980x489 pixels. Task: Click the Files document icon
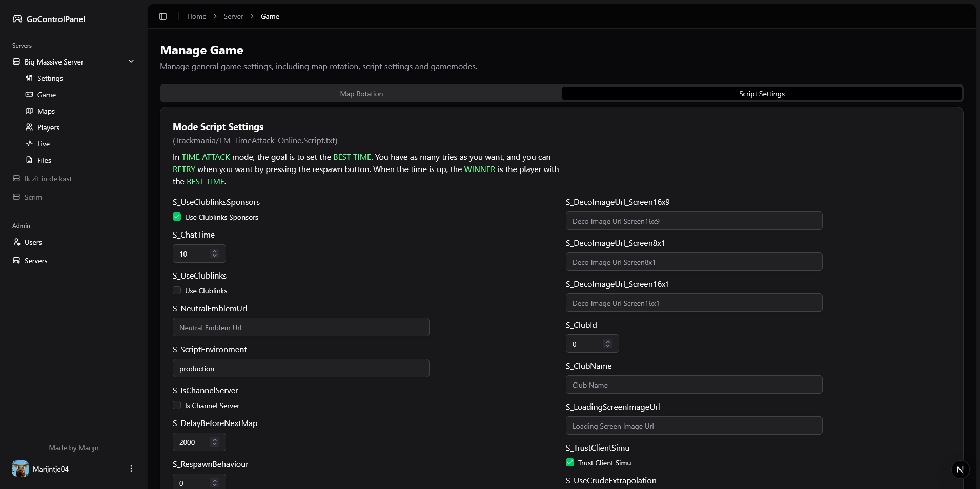[x=29, y=160]
